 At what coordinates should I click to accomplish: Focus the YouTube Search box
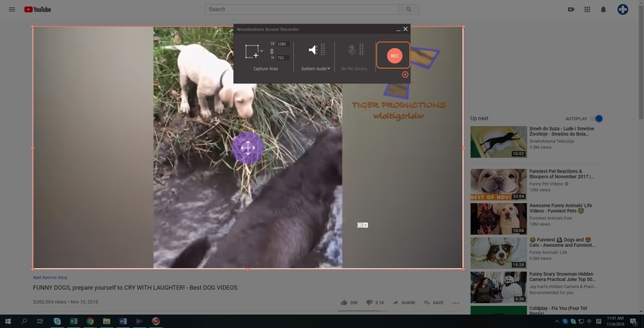pos(302,9)
